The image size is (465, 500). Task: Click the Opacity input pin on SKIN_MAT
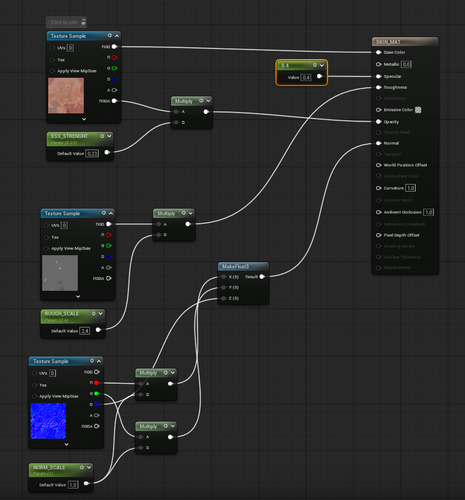(378, 122)
